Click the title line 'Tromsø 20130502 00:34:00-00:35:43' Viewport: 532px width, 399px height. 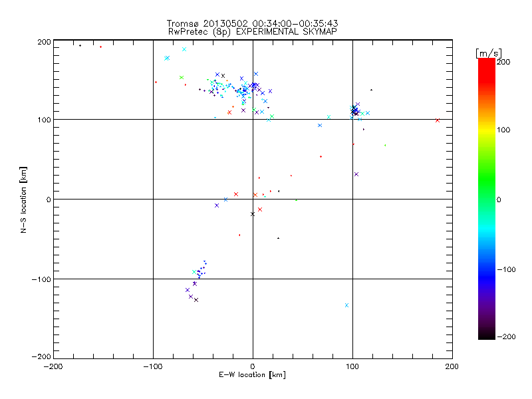252,23
